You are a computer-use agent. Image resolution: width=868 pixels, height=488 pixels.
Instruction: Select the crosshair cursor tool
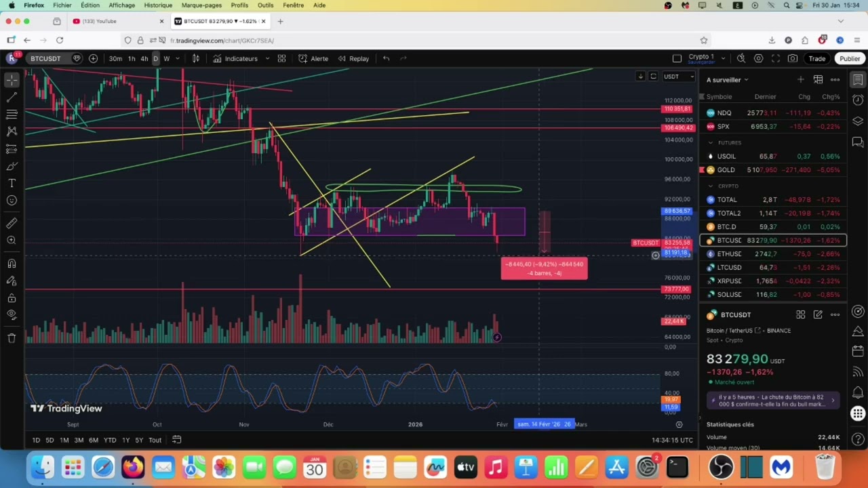(x=12, y=81)
